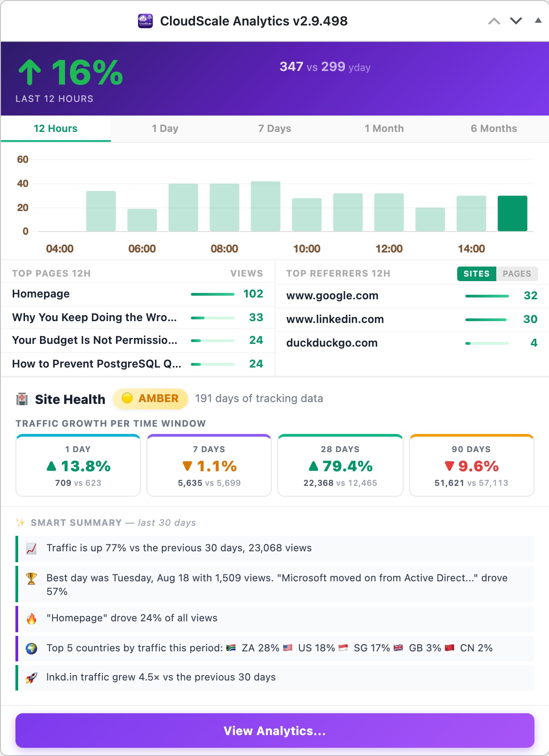This screenshot has height=756, width=549.
Task: Click the UK flag before GB 3%
Action: tap(399, 648)
